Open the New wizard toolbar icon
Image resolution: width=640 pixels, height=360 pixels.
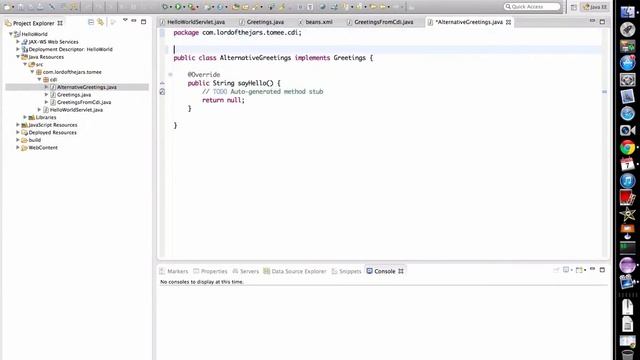[x=7, y=7]
